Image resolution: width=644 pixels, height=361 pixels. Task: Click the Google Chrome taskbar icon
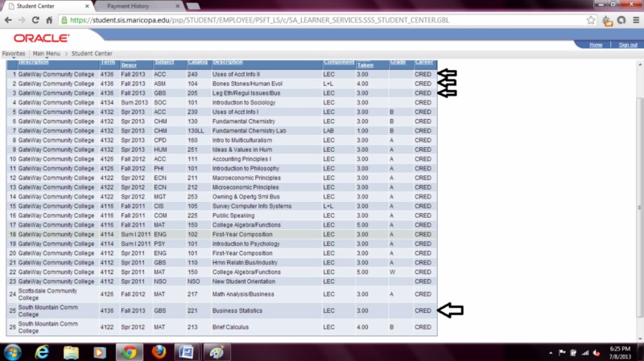pos(130,352)
